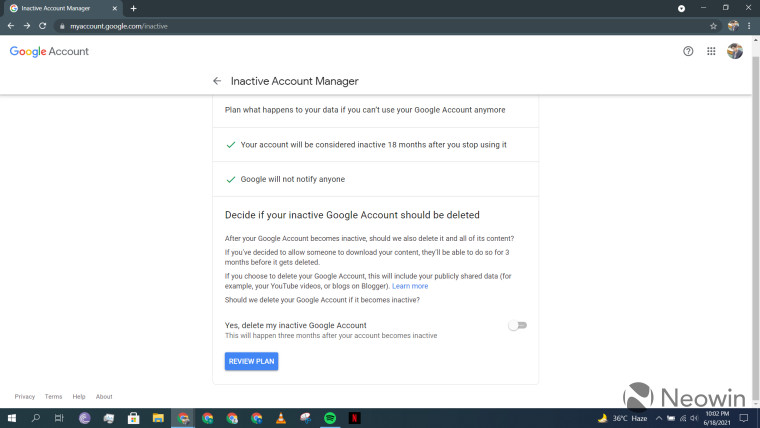The height and width of the screenshot is (428, 760).
Task: Close the Inactive Account Manager tab
Action: click(x=115, y=8)
